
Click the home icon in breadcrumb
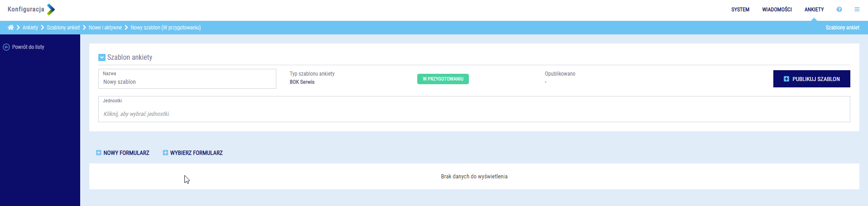point(10,28)
